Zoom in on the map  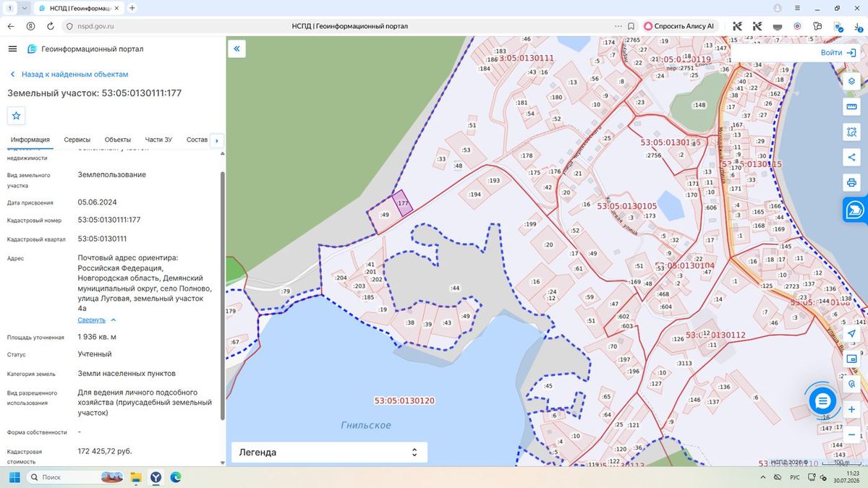(852, 410)
